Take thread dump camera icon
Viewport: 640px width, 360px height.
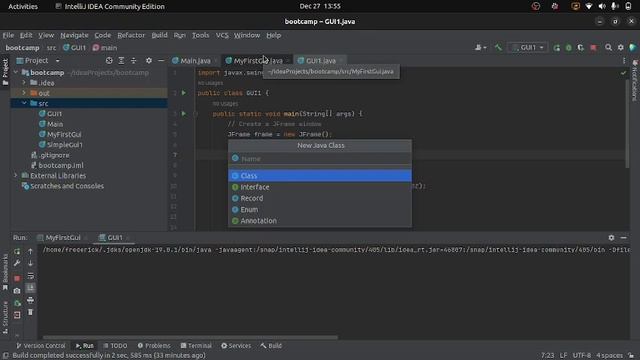17,291
